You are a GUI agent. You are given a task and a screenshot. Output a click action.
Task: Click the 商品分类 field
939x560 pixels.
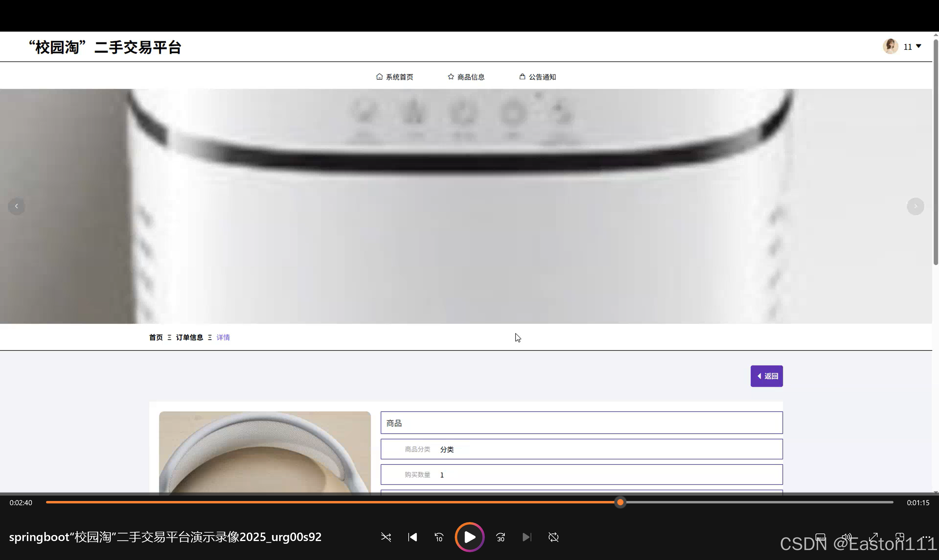[x=582, y=449]
